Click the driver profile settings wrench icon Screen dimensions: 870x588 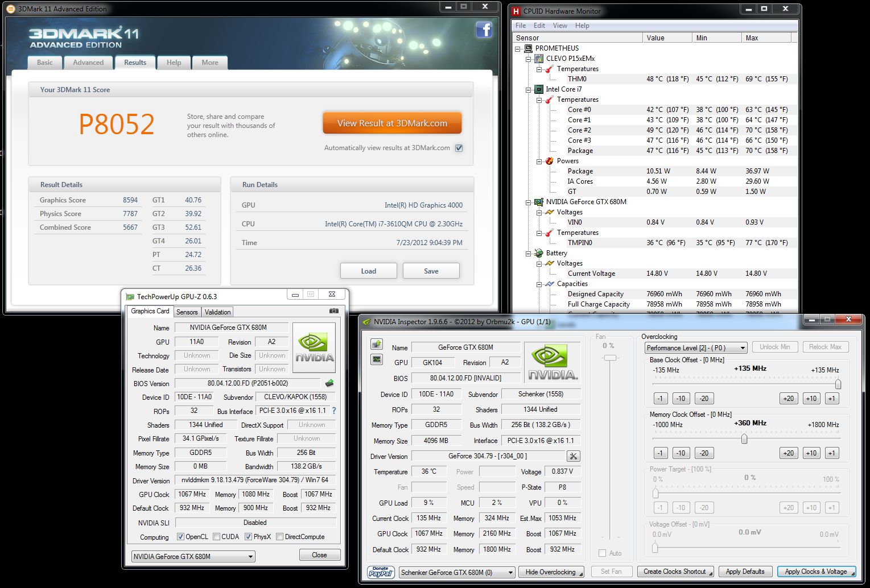point(574,456)
